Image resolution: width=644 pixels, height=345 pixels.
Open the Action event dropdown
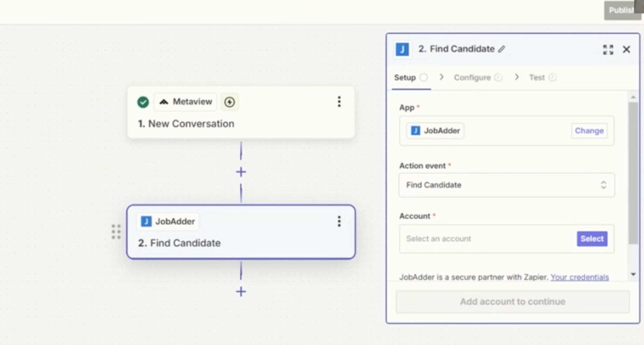click(506, 185)
